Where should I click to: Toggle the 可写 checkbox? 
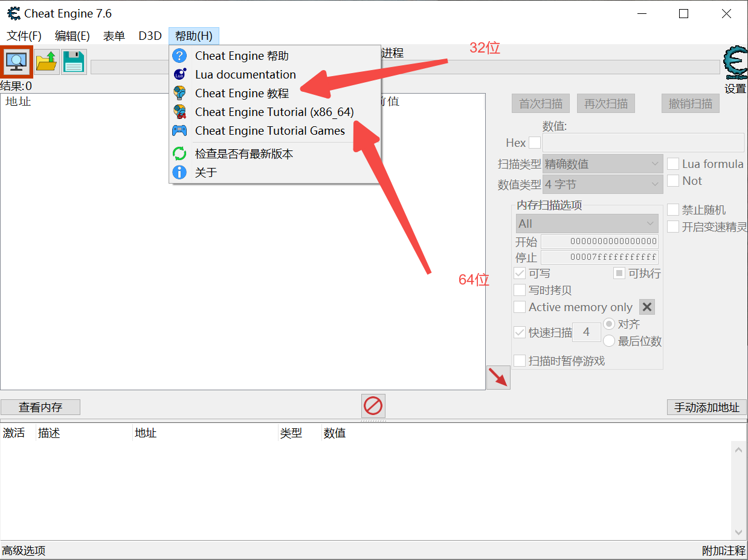[x=520, y=273]
